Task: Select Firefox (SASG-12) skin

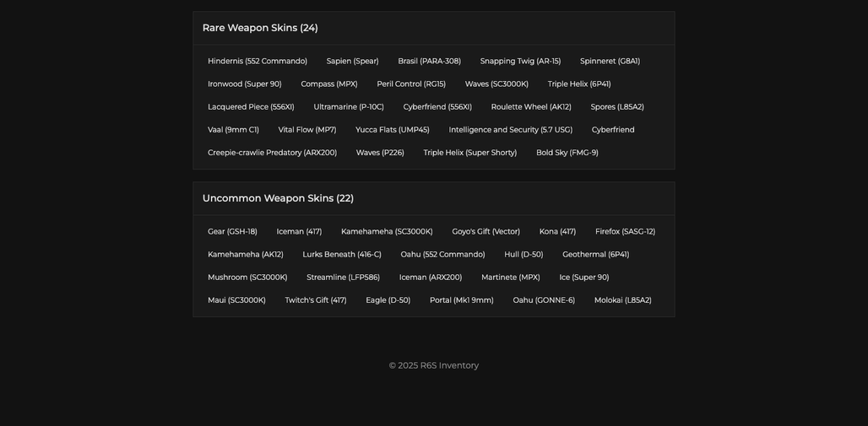Action: click(626, 232)
